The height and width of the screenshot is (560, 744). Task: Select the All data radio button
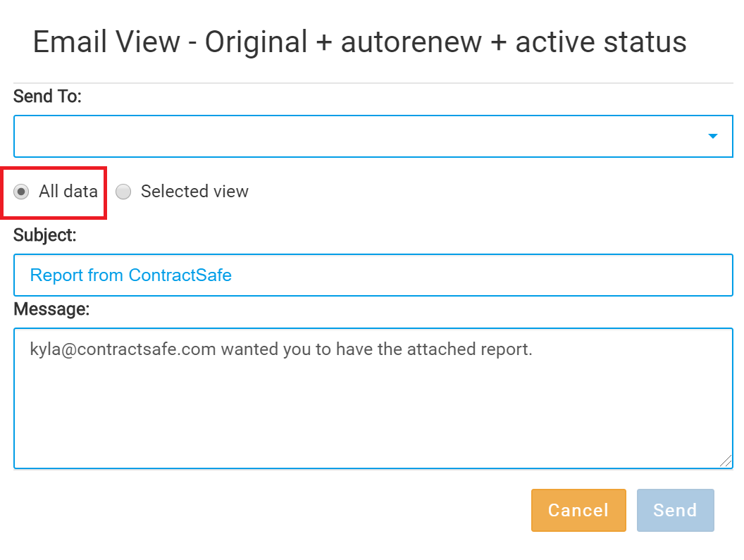pyautogui.click(x=21, y=192)
